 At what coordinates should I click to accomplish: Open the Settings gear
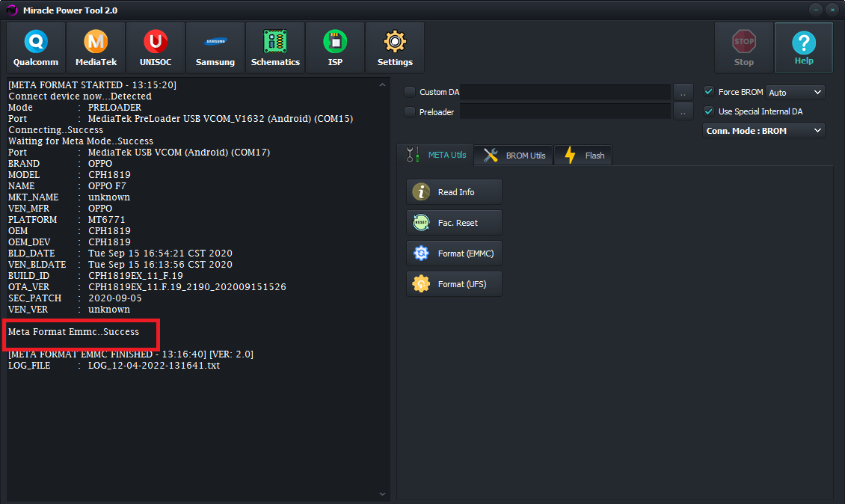[x=395, y=48]
